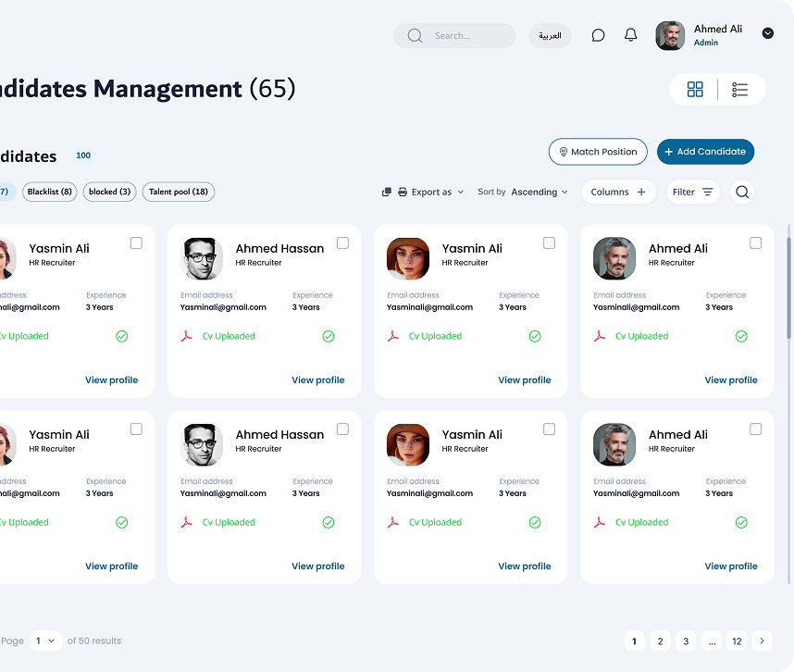Click the Match Position button
Viewport: 794px width, 672px height.
point(598,152)
